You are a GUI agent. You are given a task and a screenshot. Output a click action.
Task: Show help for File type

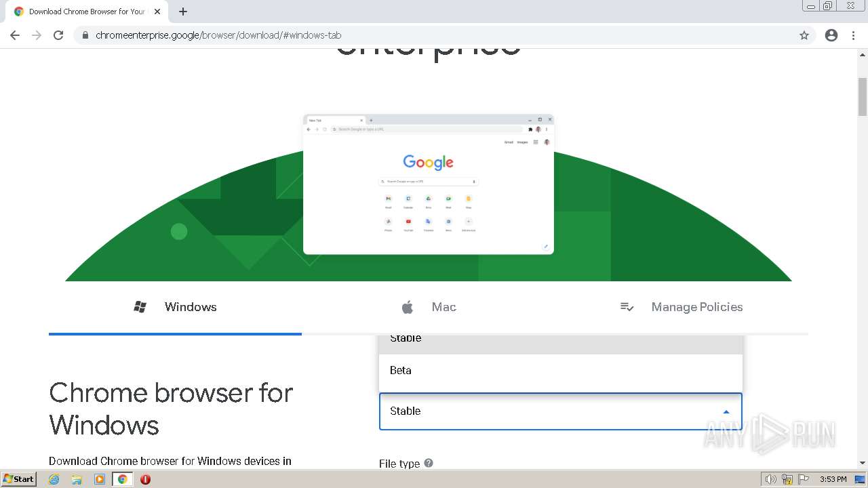click(x=429, y=463)
